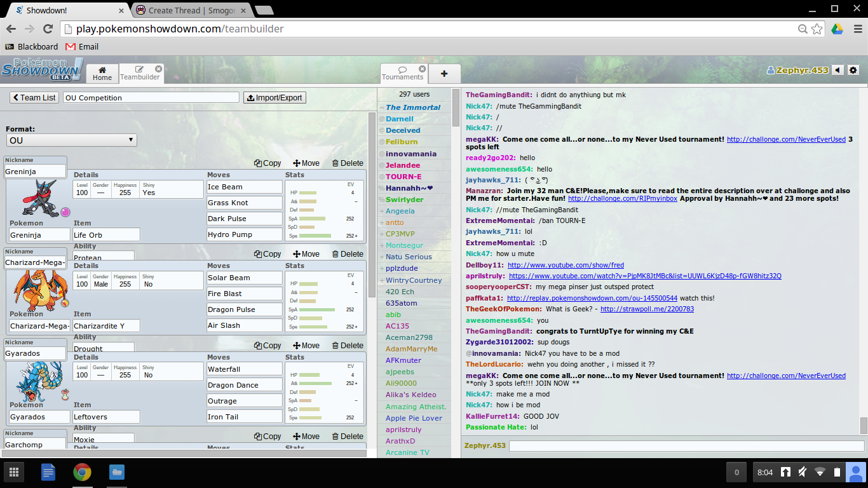
Task: Open the options gear icon
Action: click(853, 71)
